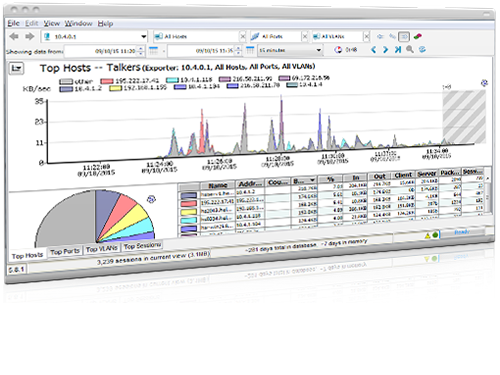Click the magnifier zoom icon
500x375 pixels.
(410, 50)
